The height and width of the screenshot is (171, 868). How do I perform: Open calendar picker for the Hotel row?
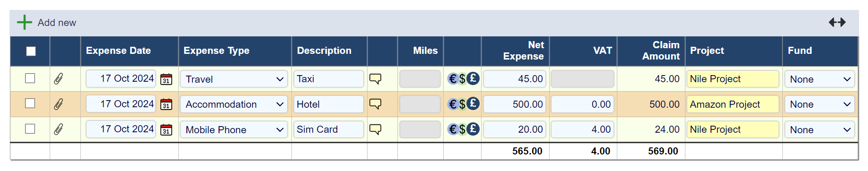166,104
